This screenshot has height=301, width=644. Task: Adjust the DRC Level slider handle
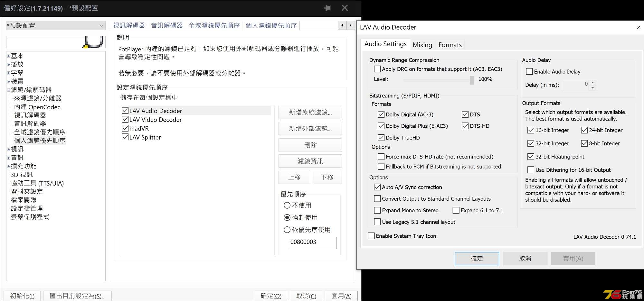coord(472,80)
